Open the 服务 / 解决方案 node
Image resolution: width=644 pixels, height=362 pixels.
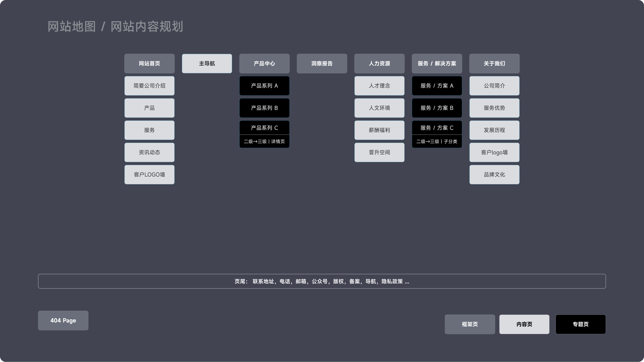pyautogui.click(x=437, y=63)
